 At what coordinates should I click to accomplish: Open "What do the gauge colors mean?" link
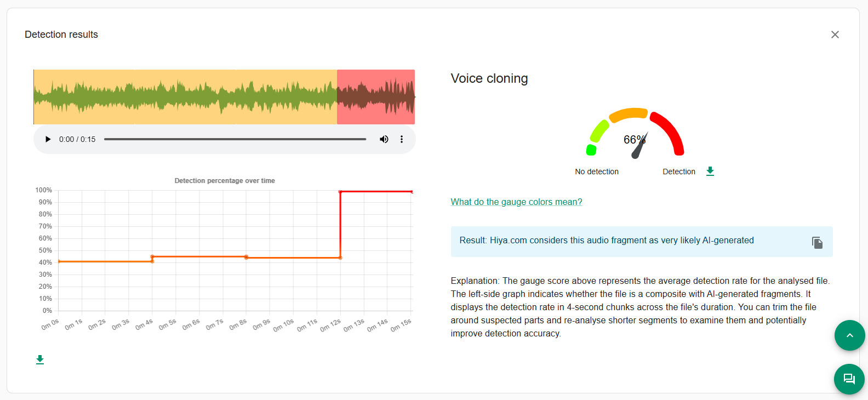coord(516,202)
